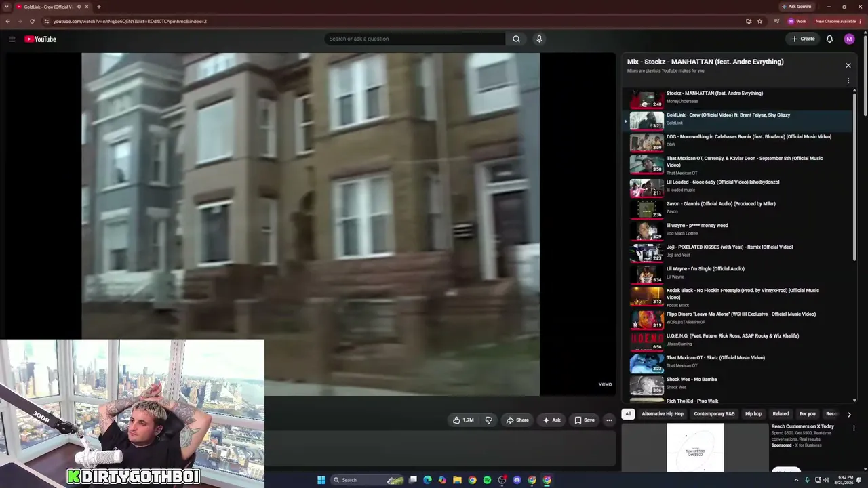Click the YouTube search magnifier button
Image resolution: width=868 pixels, height=488 pixels.
(516, 39)
